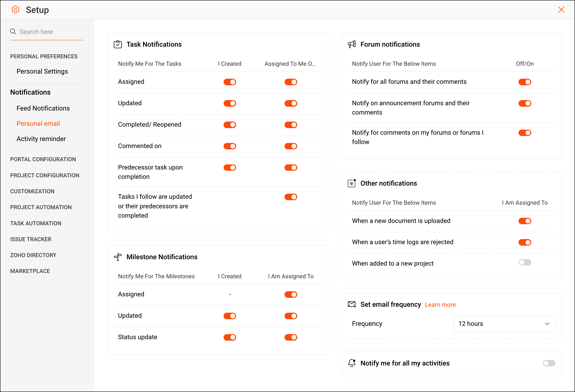Click the email frequency envelope icon

352,304
